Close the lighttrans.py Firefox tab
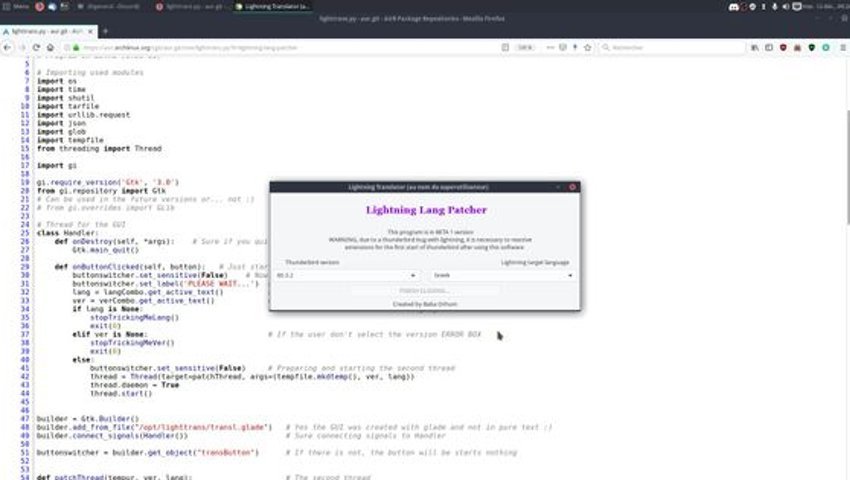 (90, 31)
